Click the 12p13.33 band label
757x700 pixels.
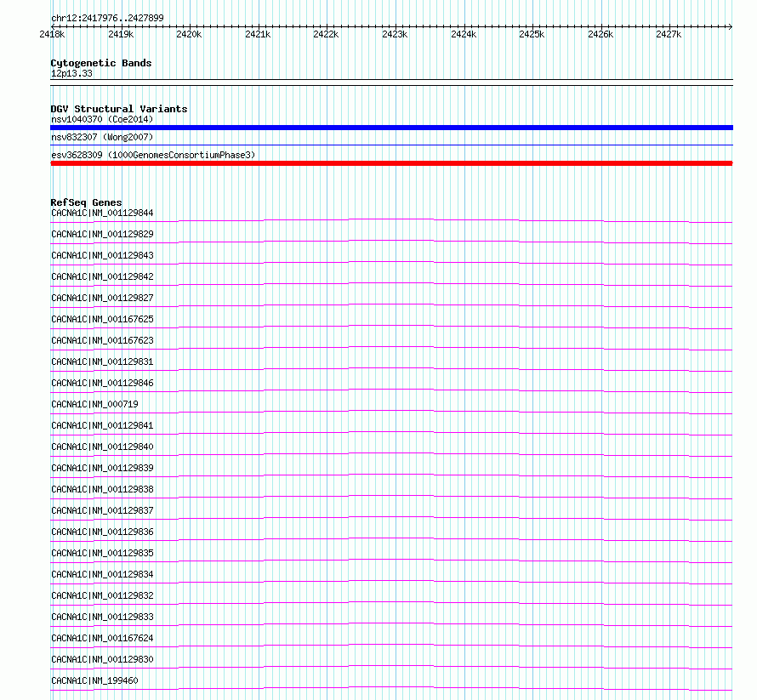pyautogui.click(x=71, y=73)
